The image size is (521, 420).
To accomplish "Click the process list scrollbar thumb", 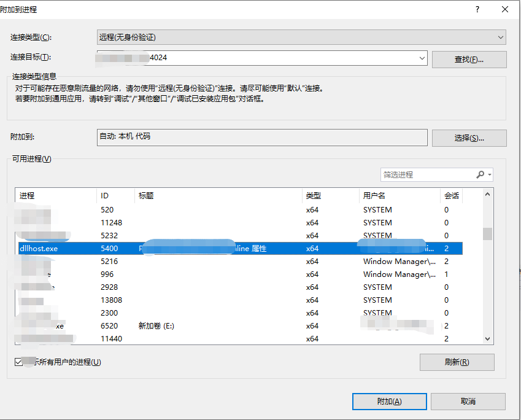I will (487, 234).
